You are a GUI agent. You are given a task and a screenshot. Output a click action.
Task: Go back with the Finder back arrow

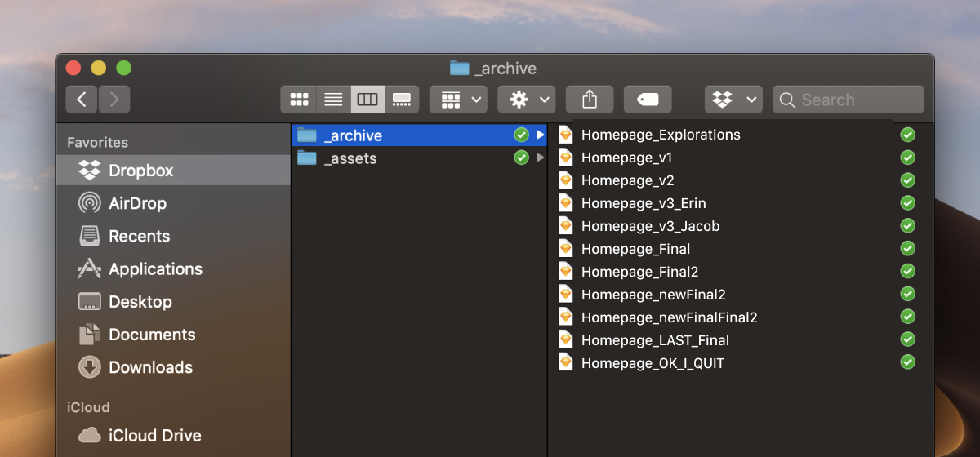[x=82, y=100]
